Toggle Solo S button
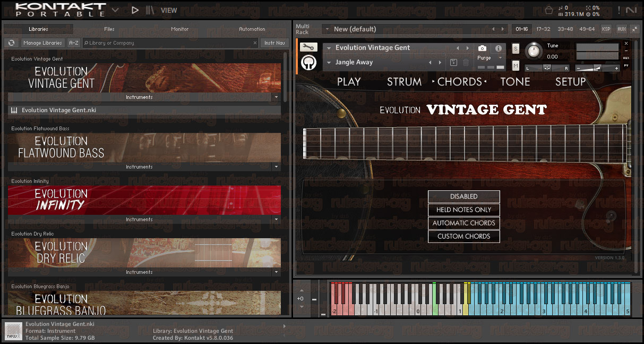 pos(516,48)
